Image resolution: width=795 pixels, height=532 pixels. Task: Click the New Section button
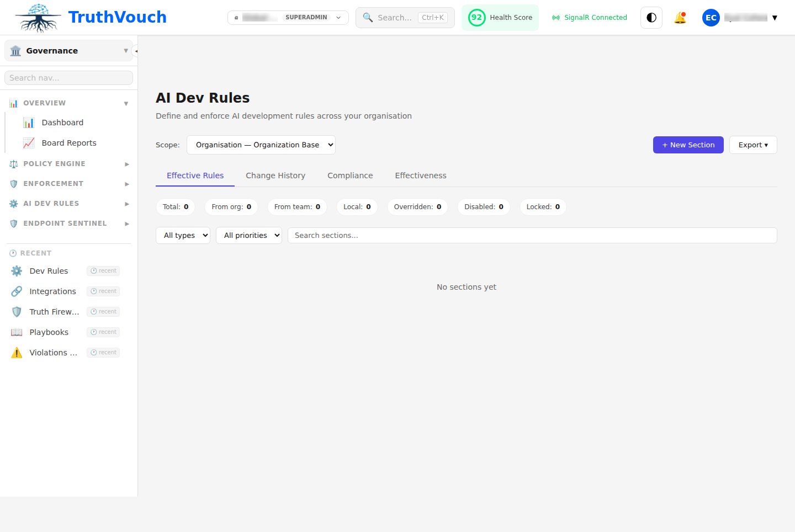688,145
